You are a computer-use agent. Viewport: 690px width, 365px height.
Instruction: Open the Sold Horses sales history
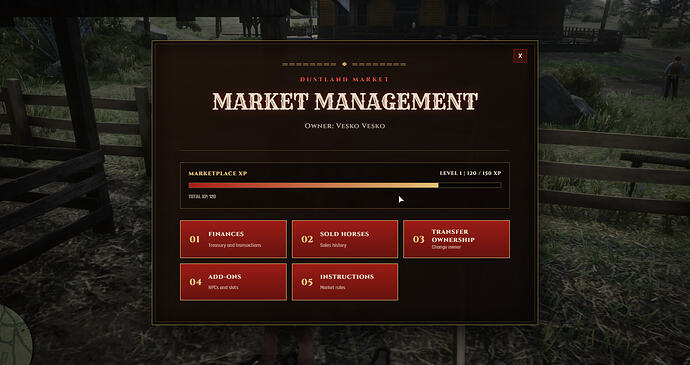click(x=345, y=239)
